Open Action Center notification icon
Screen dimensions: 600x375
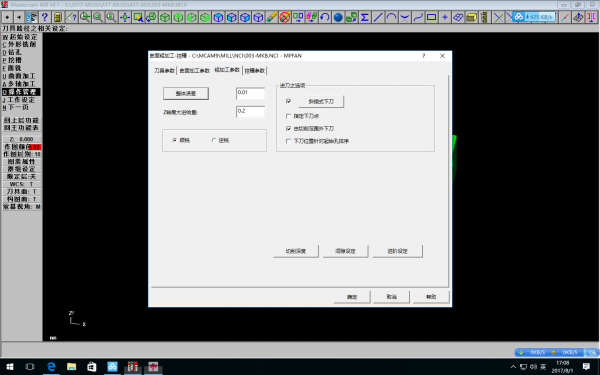586,367
